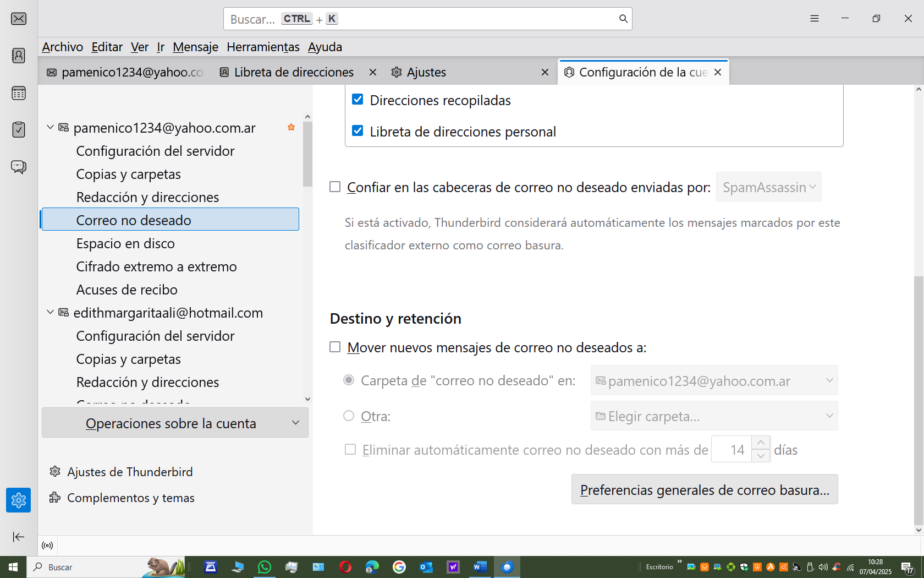Click the Windows Start button

[x=13, y=567]
